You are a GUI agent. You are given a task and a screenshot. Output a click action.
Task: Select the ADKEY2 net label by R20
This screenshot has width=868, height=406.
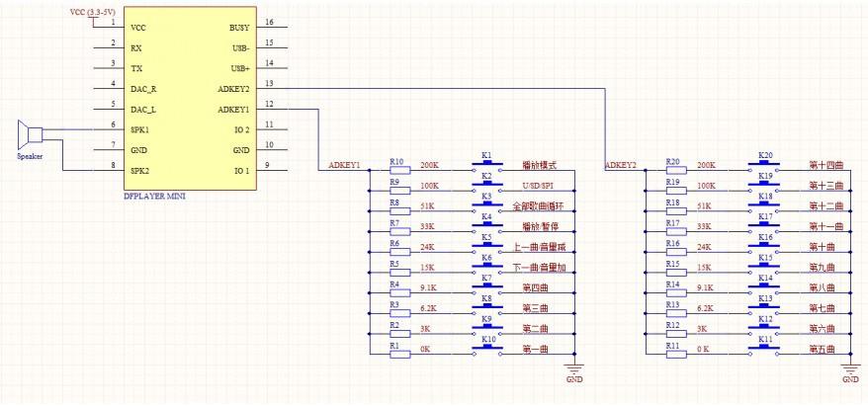pos(621,165)
